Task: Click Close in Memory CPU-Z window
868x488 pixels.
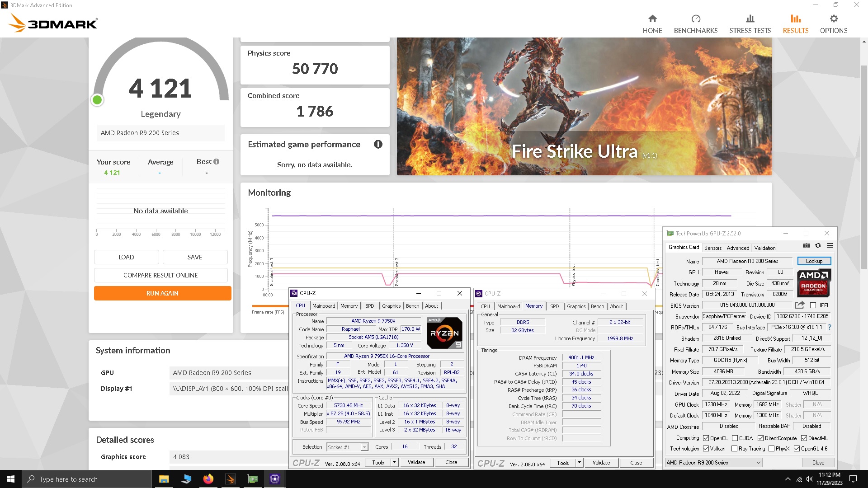Action: [x=636, y=463]
